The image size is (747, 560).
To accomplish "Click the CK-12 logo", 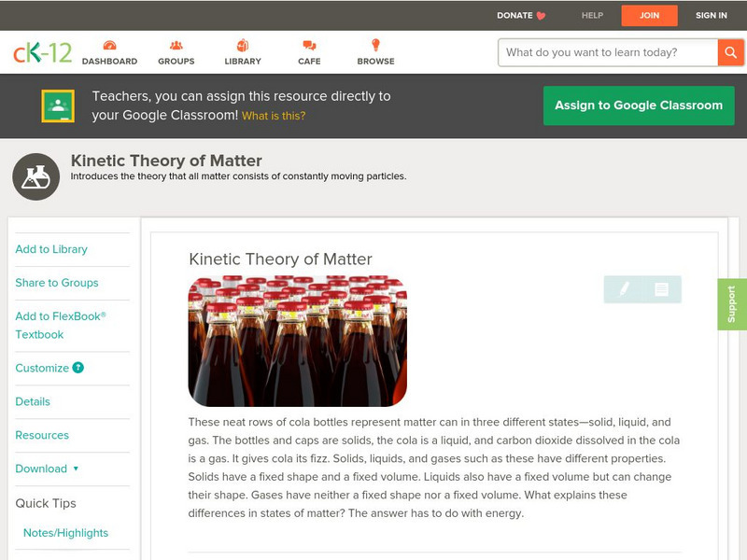I will pyautogui.click(x=42, y=52).
